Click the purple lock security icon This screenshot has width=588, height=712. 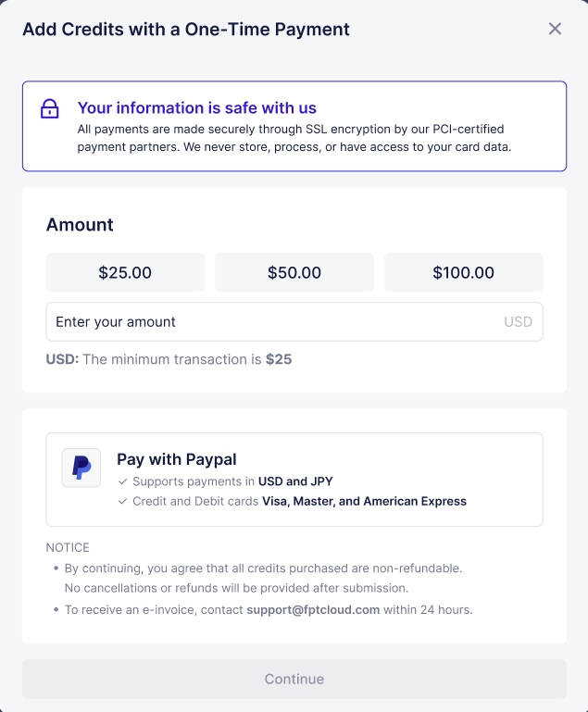coord(50,109)
